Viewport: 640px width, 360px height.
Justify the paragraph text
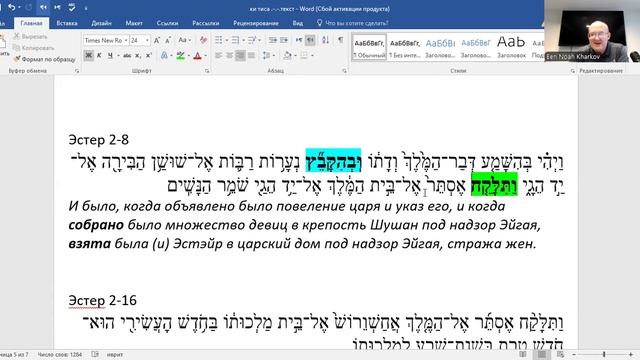(251, 55)
